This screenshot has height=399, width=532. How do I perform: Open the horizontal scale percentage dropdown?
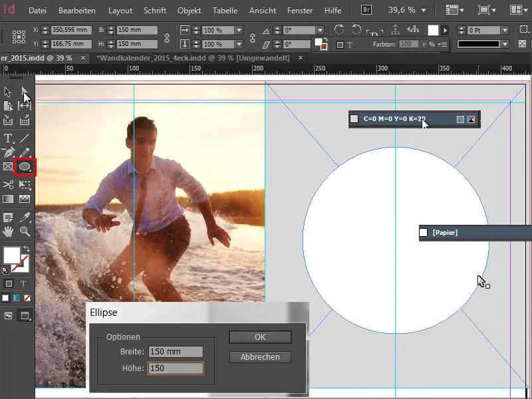[x=239, y=30]
